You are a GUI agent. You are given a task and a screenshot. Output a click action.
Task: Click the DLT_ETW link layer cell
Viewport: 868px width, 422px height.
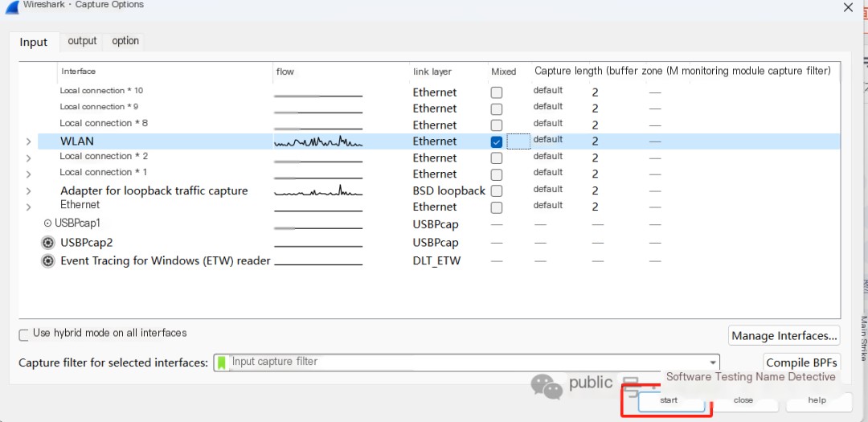pyautogui.click(x=436, y=261)
